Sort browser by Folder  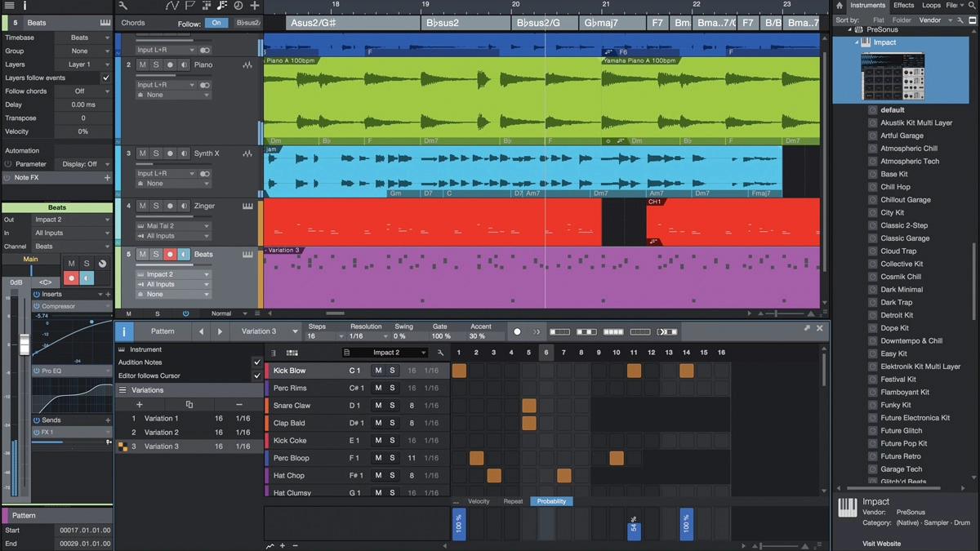pyautogui.click(x=902, y=20)
